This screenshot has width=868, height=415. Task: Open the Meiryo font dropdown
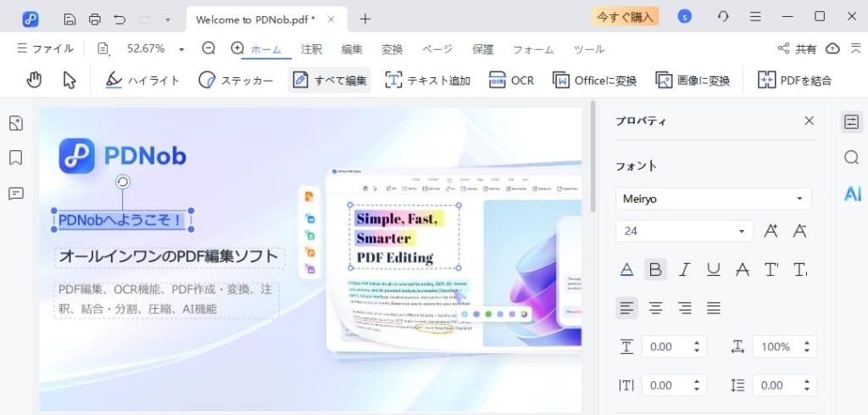[714, 199]
